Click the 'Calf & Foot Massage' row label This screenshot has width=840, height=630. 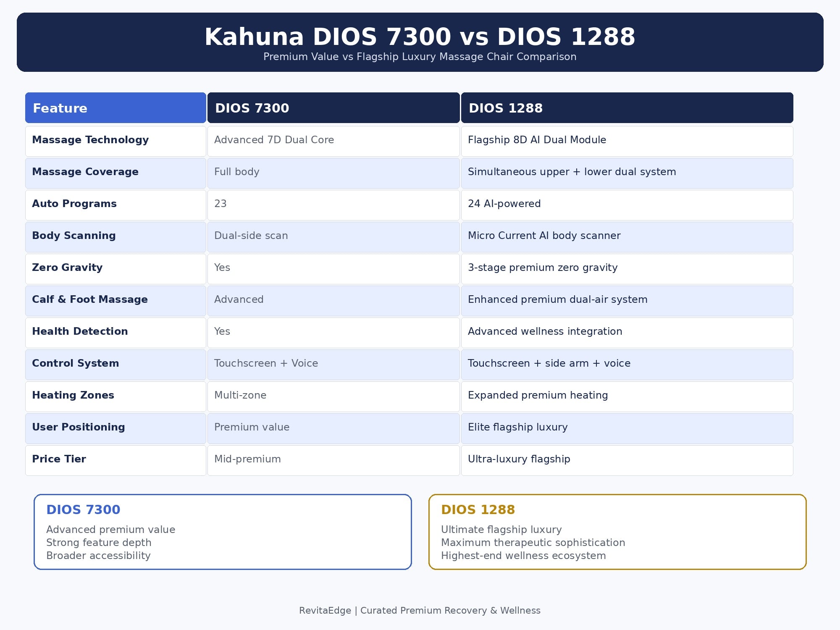(90, 299)
